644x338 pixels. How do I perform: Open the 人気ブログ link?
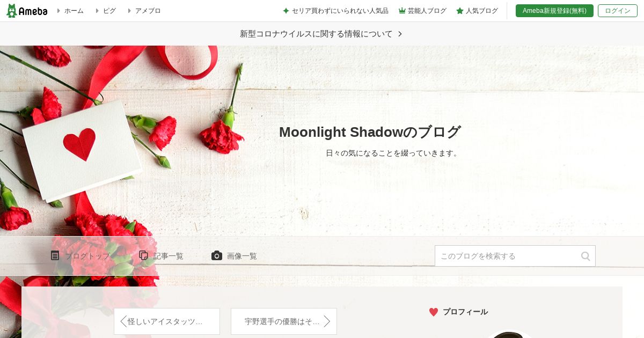tap(482, 11)
